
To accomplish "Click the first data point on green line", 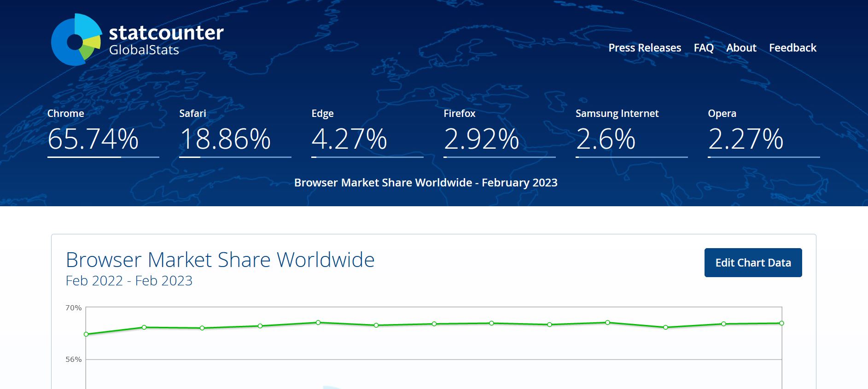I will (x=86, y=334).
